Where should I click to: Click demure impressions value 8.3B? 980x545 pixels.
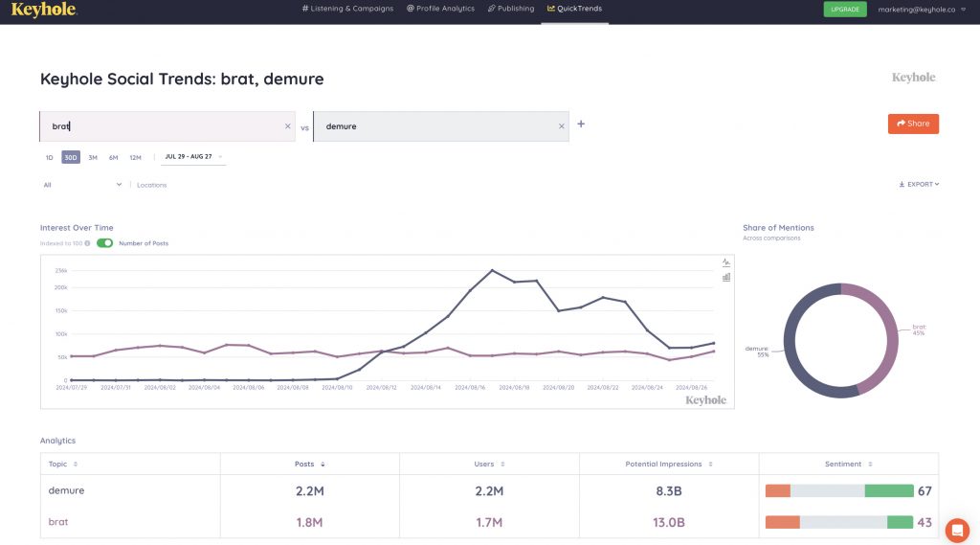tap(669, 491)
